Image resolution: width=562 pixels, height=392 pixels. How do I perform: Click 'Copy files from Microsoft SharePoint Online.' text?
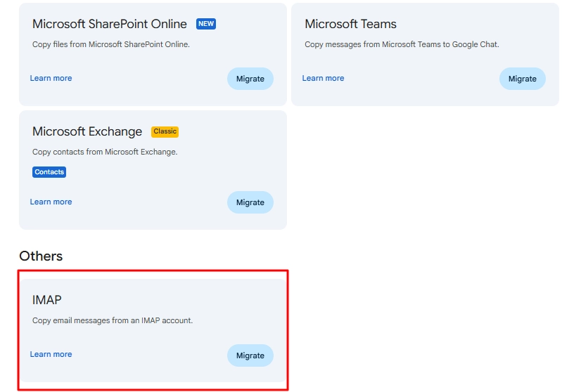(111, 44)
